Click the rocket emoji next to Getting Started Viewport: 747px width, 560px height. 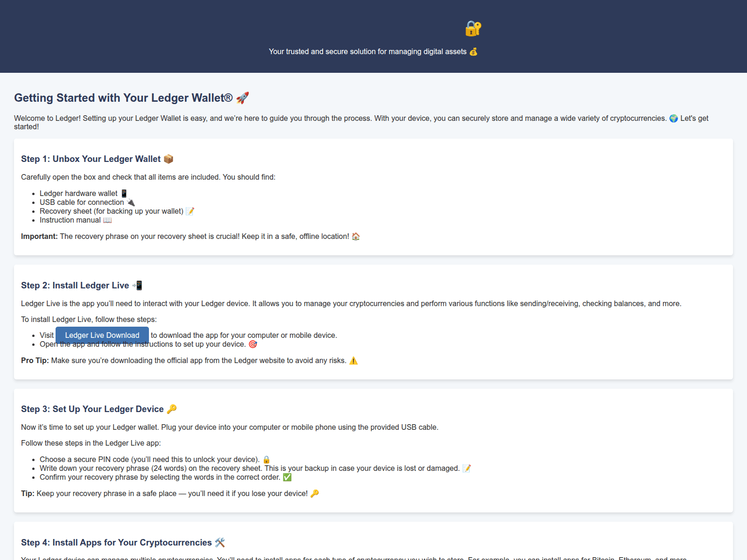(242, 98)
